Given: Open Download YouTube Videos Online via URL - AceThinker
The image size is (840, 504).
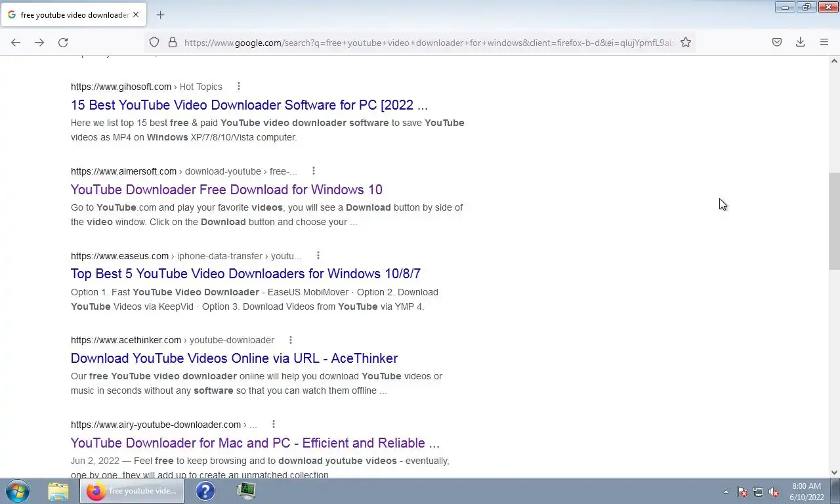Looking at the screenshot, I should [234, 358].
